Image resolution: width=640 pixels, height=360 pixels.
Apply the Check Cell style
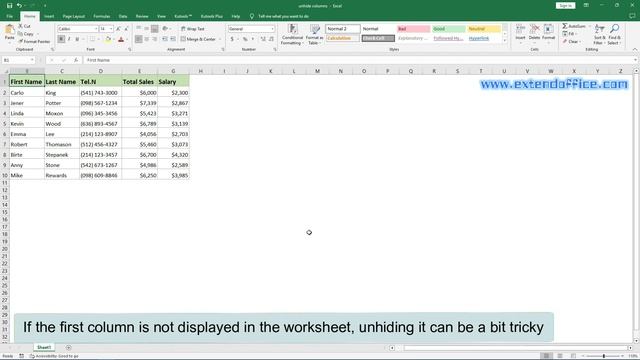[378, 38]
